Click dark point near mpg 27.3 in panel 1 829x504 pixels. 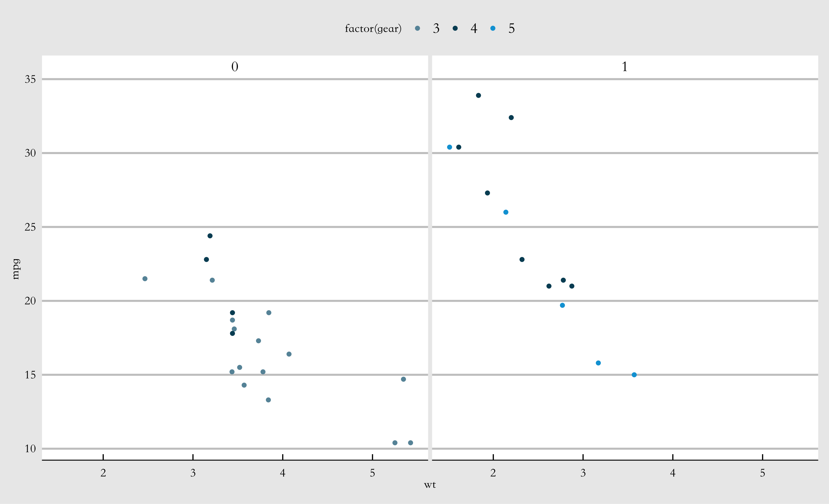click(x=487, y=193)
